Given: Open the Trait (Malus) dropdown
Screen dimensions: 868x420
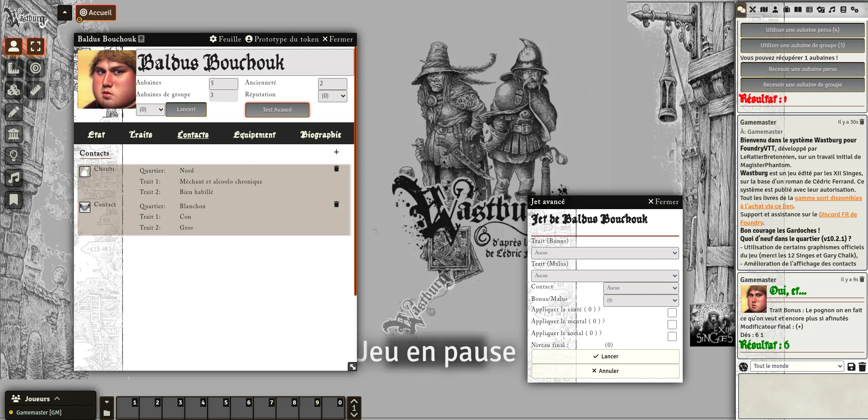Looking at the screenshot, I should point(605,276).
